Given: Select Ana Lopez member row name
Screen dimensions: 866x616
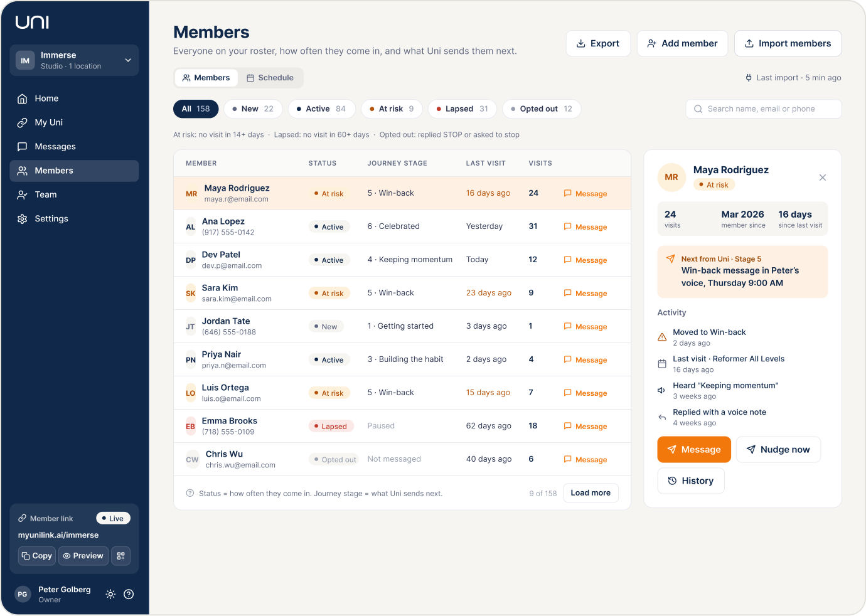Looking at the screenshot, I should 223,221.
